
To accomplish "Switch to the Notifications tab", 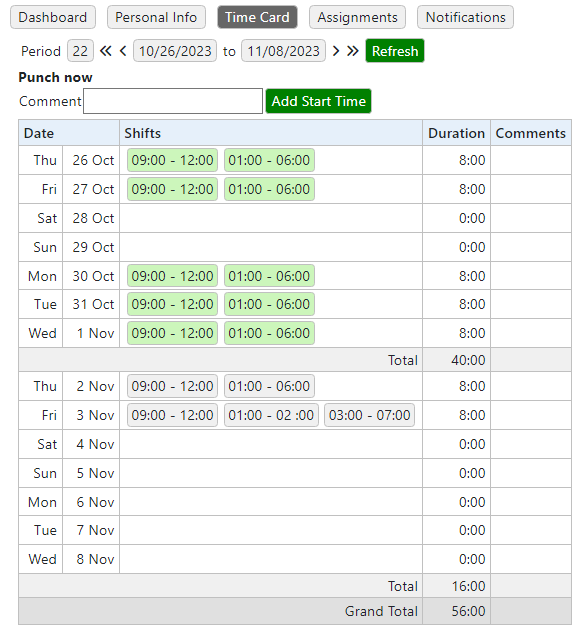I will 465,17.
